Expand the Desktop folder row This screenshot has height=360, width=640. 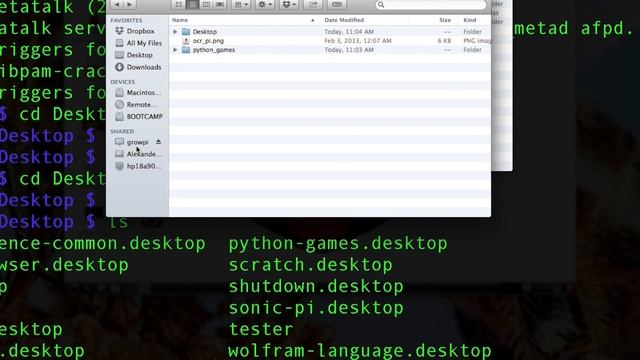[x=175, y=31]
